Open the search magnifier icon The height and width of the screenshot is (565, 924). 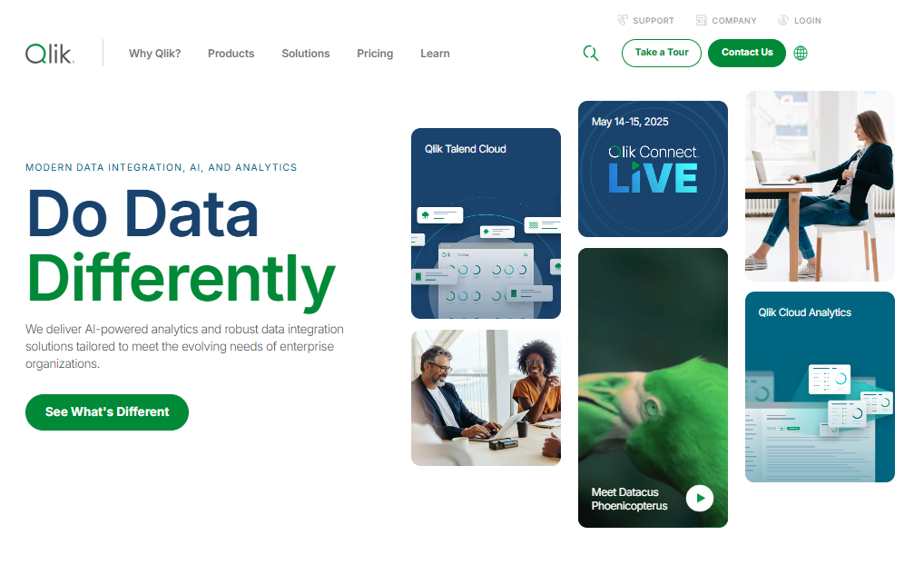click(591, 53)
